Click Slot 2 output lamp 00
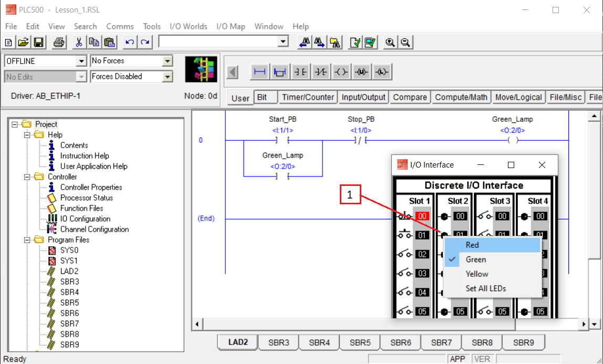 (x=444, y=216)
